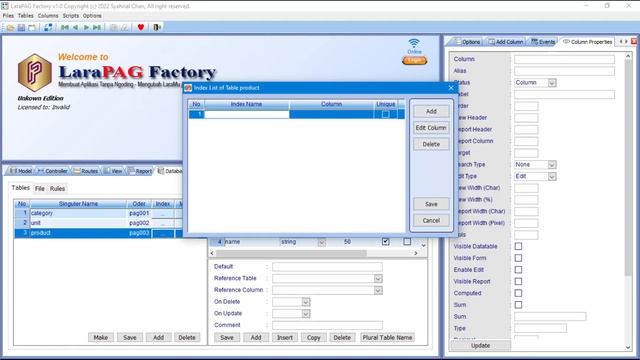Toggle Unique checkbox in index row 1
640x360 pixels.
pyautogui.click(x=385, y=115)
